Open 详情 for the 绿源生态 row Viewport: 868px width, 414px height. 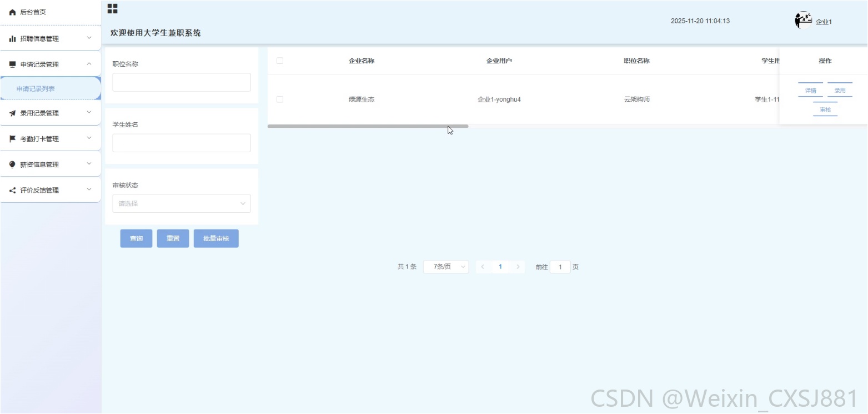point(811,91)
